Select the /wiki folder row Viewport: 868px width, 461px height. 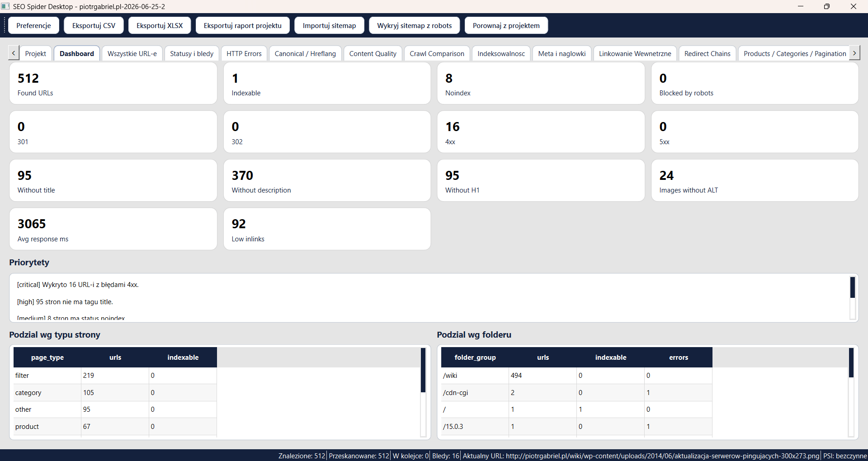tap(577, 376)
